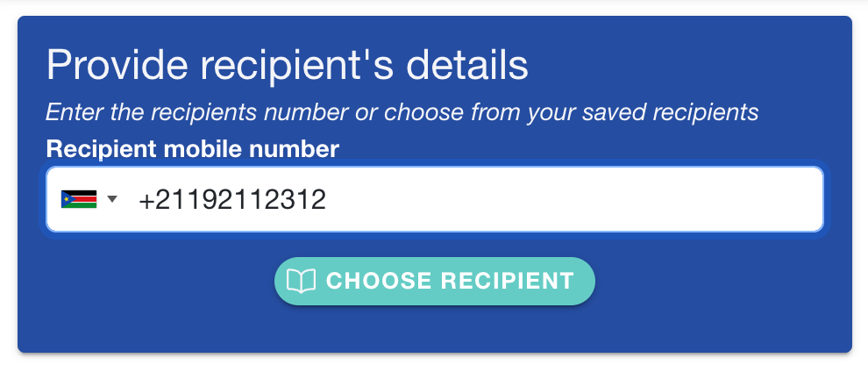Click the South Sudan flag icon
This screenshot has width=868, height=372.
[x=78, y=200]
